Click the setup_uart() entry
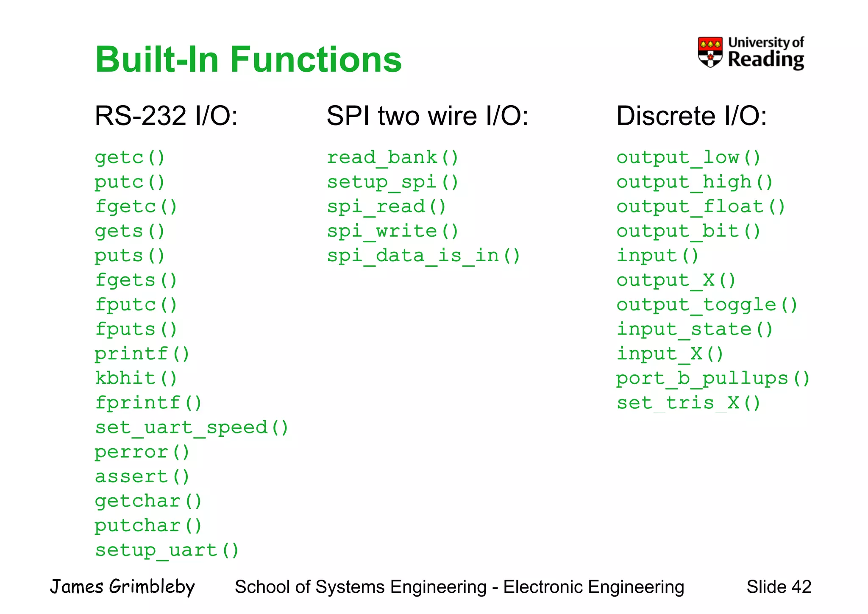This screenshot has height=614, width=868. [x=167, y=551]
